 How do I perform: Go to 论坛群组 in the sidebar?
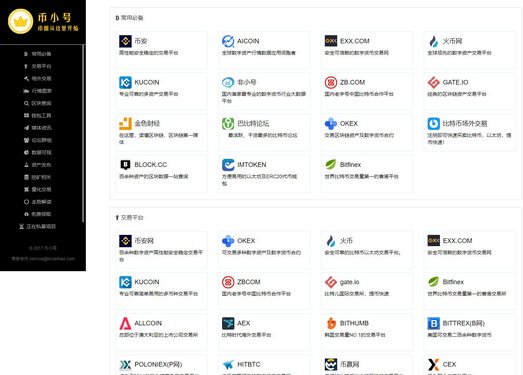[37, 140]
